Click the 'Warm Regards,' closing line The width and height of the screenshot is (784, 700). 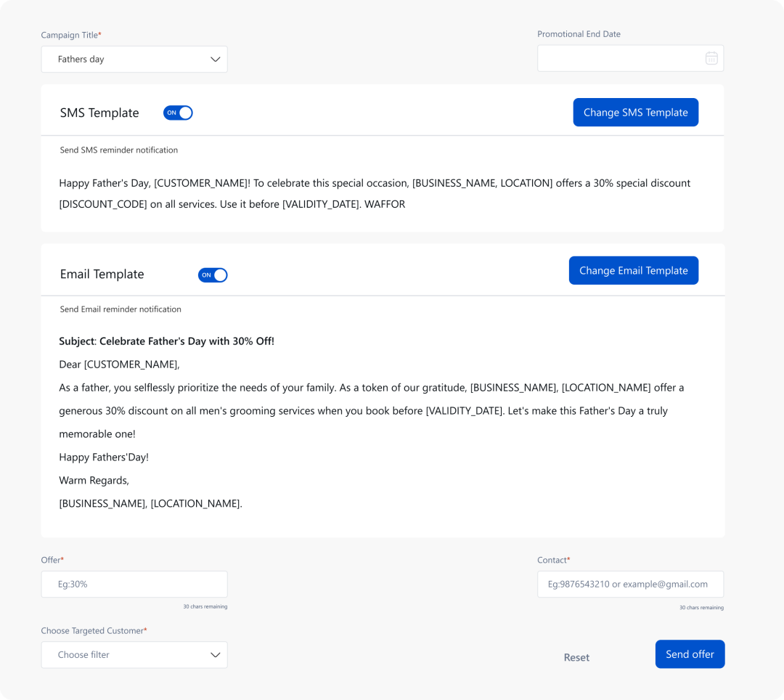coord(94,481)
